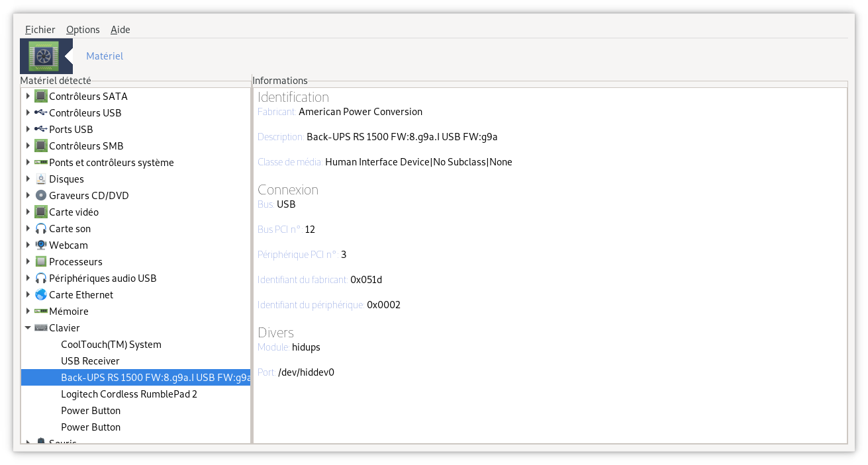
Task: Expand the Carte vidéo node
Action: point(28,212)
